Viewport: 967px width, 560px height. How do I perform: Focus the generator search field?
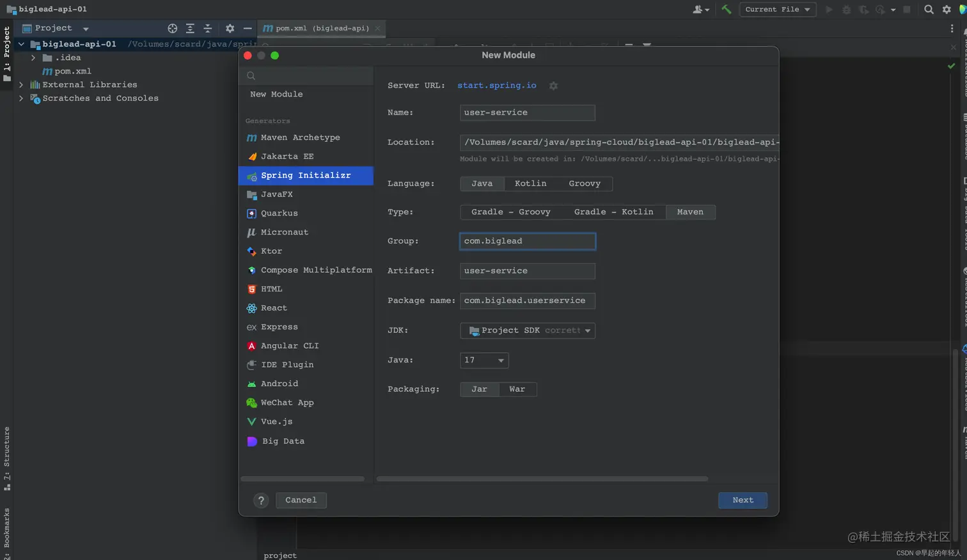(306, 76)
